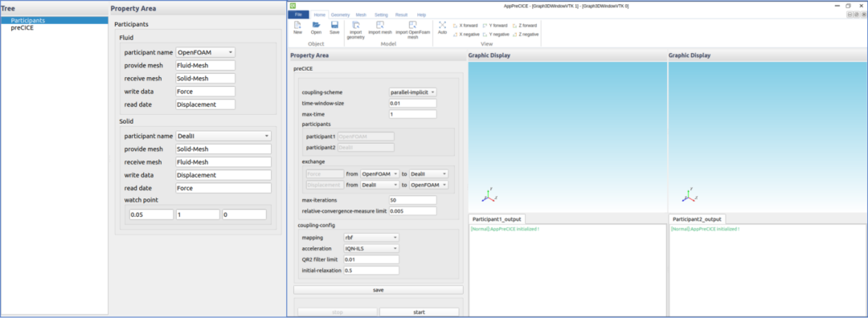Set view to Z negative

coord(526,35)
